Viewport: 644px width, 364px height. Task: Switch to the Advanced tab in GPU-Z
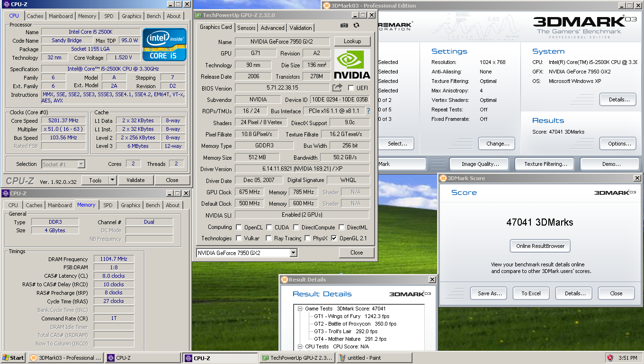coord(273,28)
